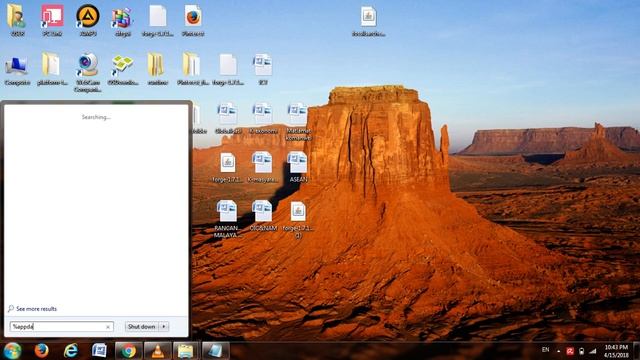Open the green tiles desktop shortcut
This screenshot has height=360, width=640.
(x=122, y=69)
